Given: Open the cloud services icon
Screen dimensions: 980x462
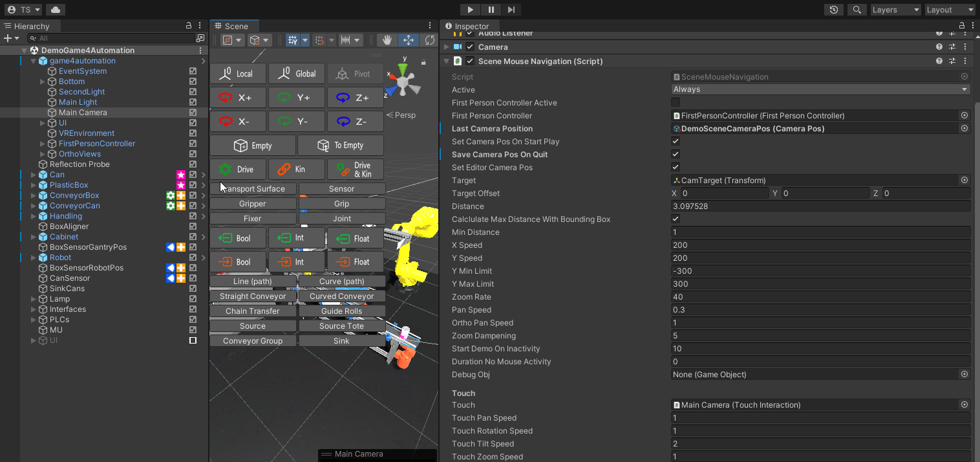Looking at the screenshot, I should pyautogui.click(x=56, y=10).
